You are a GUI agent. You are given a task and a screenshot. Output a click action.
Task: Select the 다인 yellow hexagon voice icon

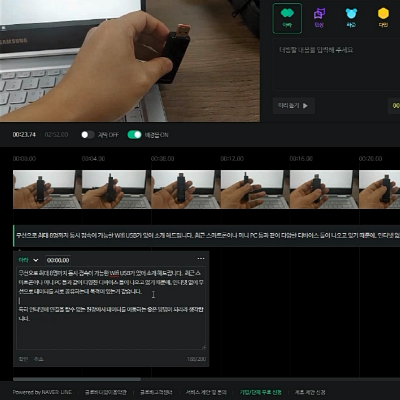click(x=383, y=17)
